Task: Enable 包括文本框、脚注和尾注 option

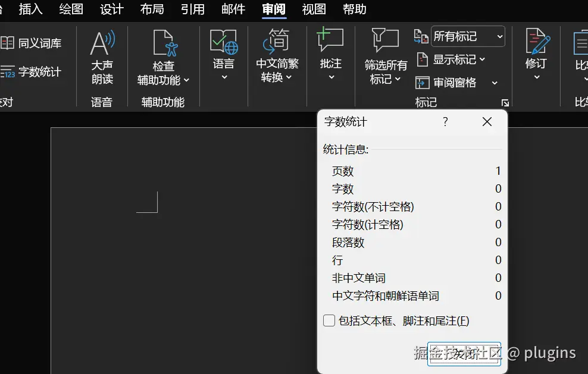Action: point(329,320)
